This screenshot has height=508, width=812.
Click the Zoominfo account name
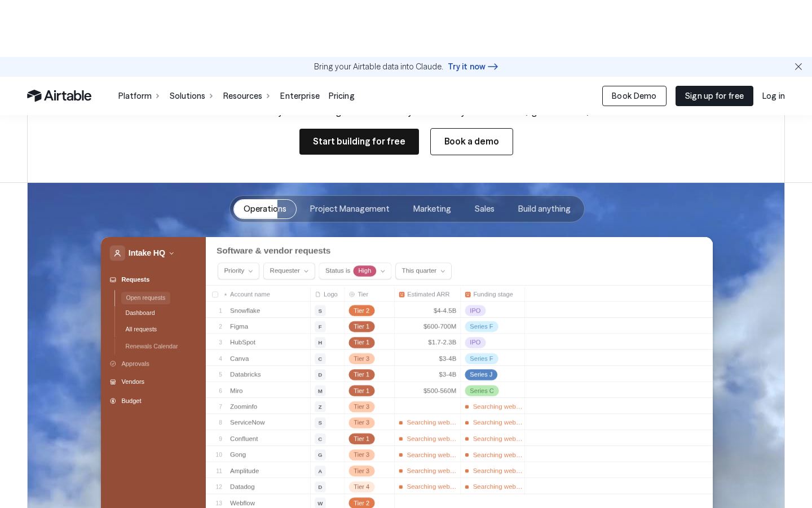244,407
